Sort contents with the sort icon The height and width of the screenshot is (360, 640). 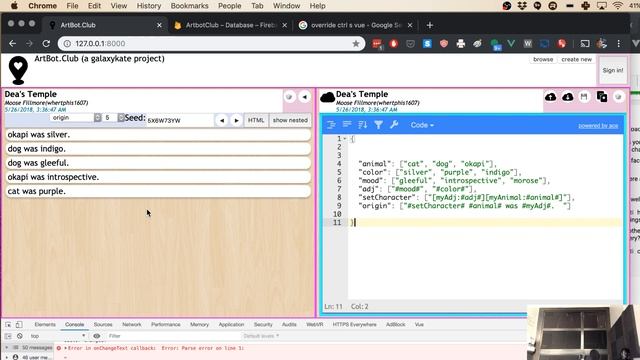[x=362, y=125]
